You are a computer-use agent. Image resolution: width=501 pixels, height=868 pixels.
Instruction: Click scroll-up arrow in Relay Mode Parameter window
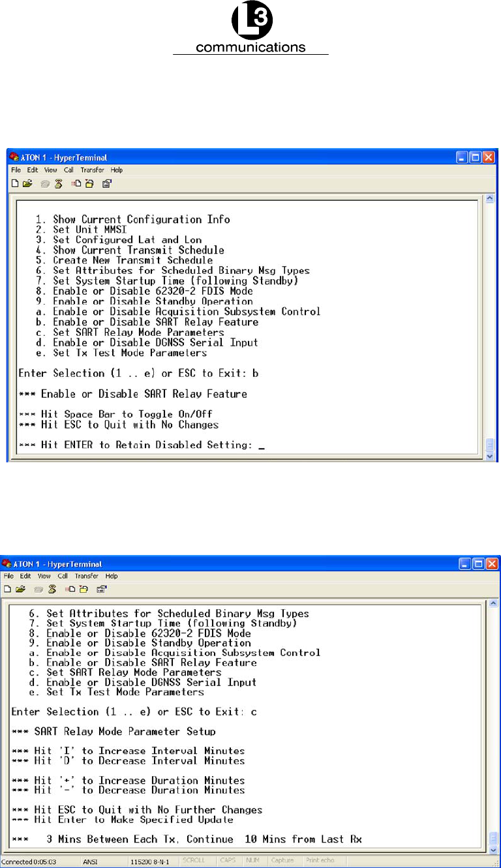(493, 604)
